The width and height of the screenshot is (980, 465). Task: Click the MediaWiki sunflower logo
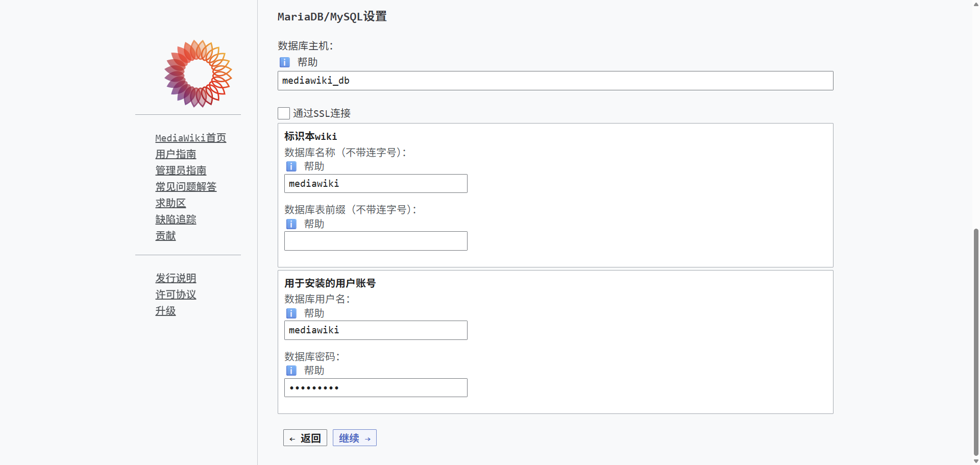tap(198, 74)
